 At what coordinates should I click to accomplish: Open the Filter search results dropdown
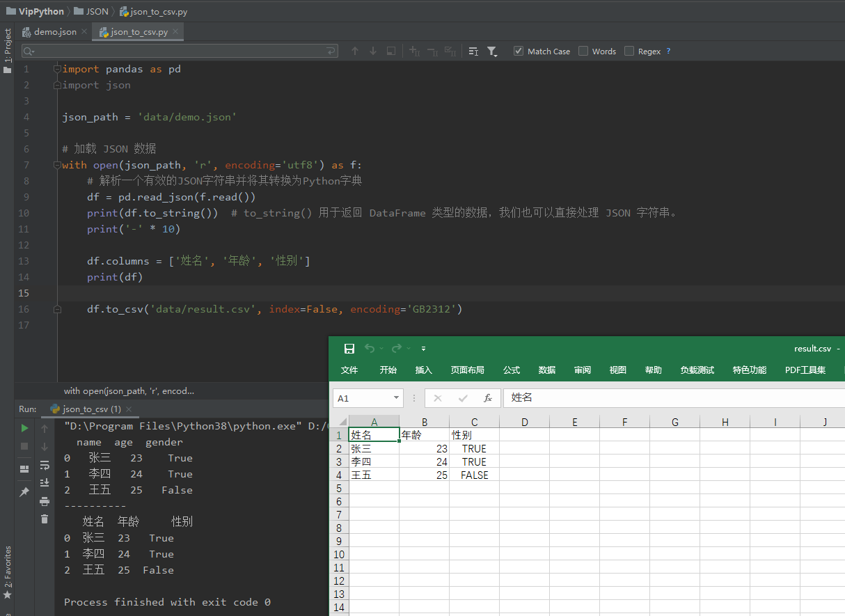pos(492,51)
